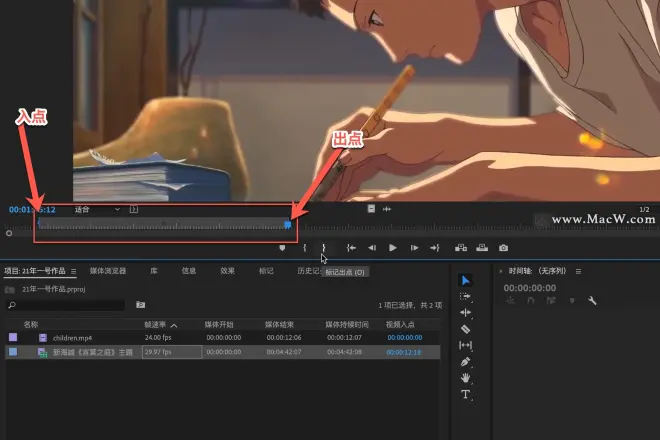Viewport: 660px width, 440px height.
Task: Click the Insert edit button
Action: coord(461,248)
